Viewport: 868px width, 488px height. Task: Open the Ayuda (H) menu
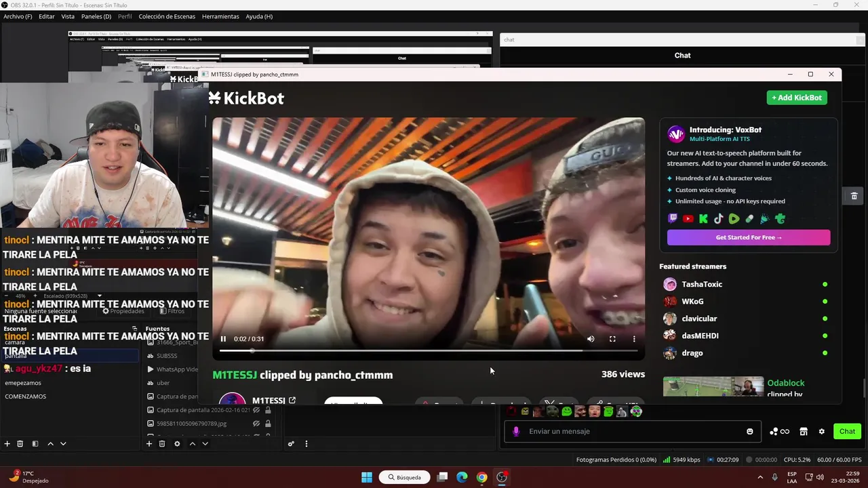[259, 16]
